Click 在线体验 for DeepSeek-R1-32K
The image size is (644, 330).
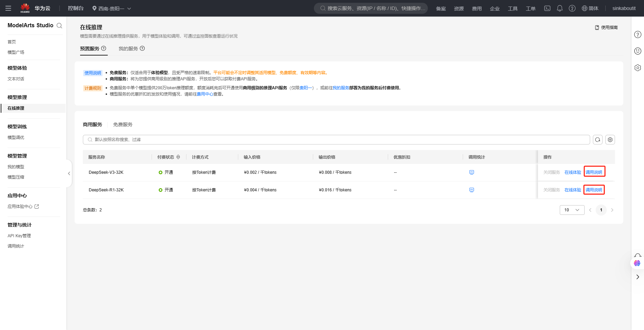point(573,190)
